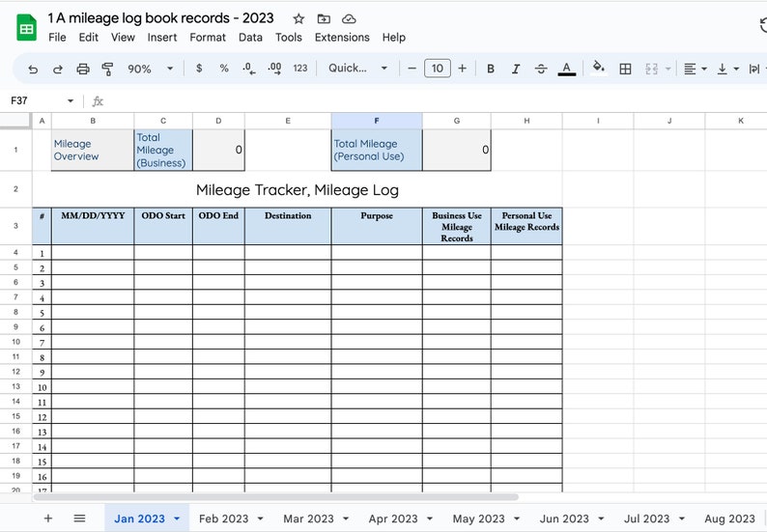Format as currency with dollar icon
The width and height of the screenshot is (767, 532).
point(199,69)
